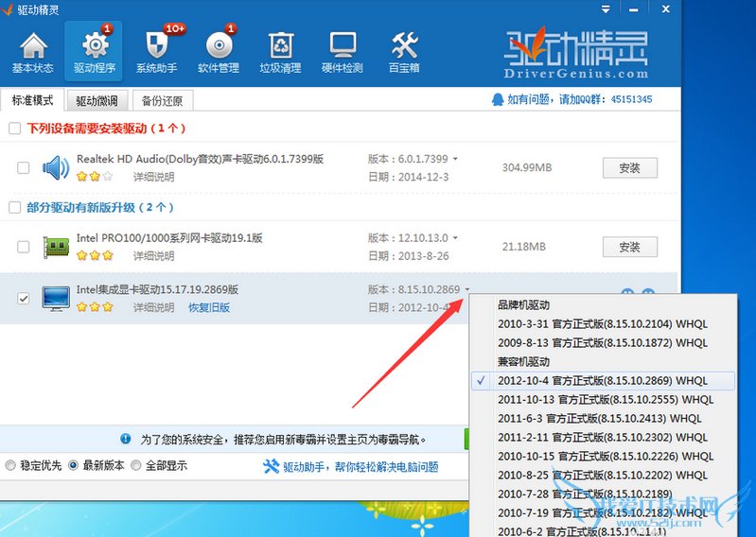Open the 系统助手 shield icon
This screenshot has width=756, height=537.
pos(156,45)
